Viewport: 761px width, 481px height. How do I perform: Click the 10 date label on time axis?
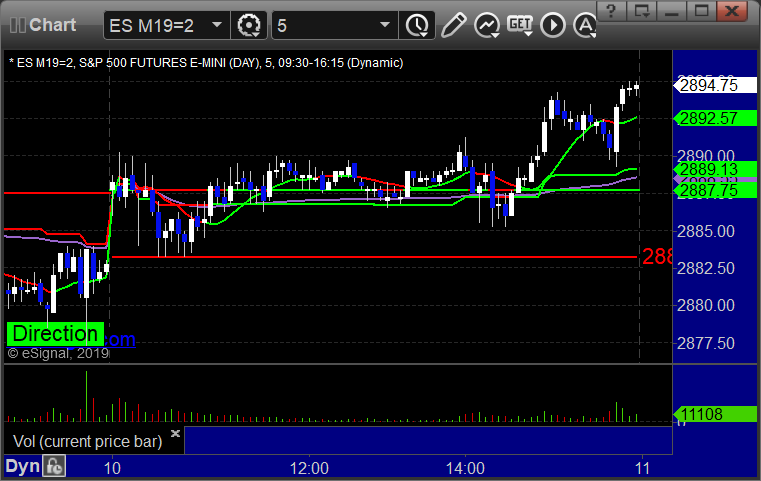click(112, 468)
